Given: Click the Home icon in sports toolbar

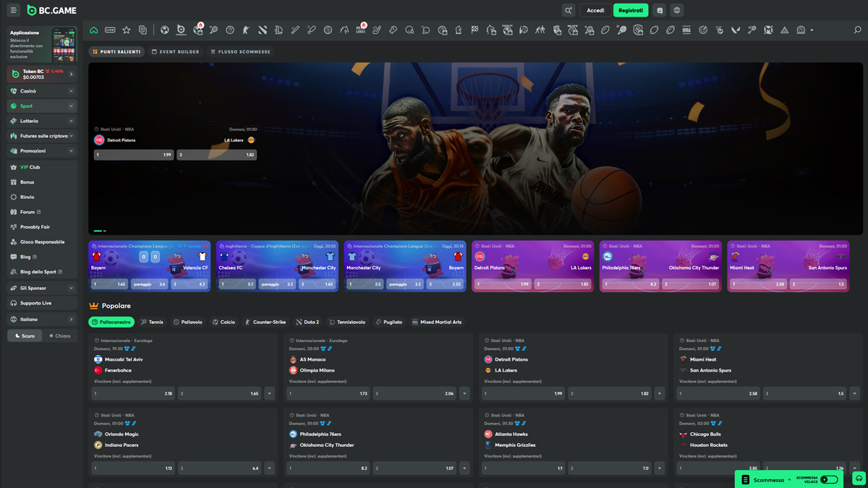Looking at the screenshot, I should click(x=93, y=30).
